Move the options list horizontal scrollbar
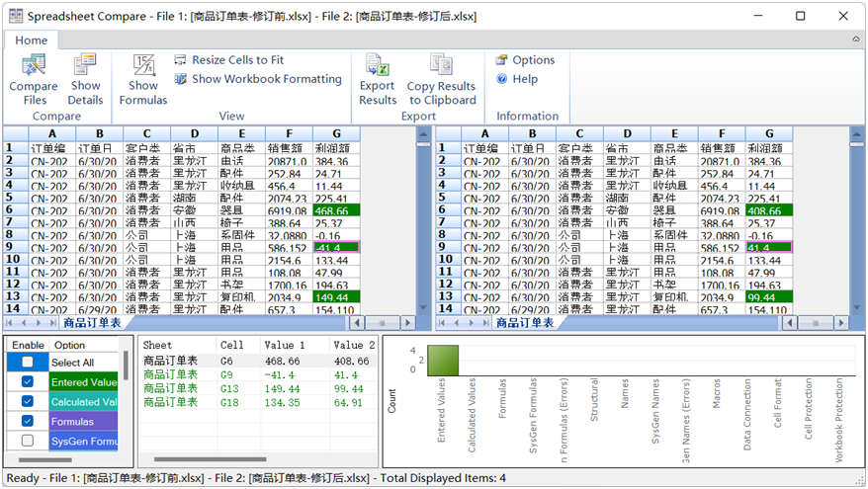 click(x=44, y=459)
